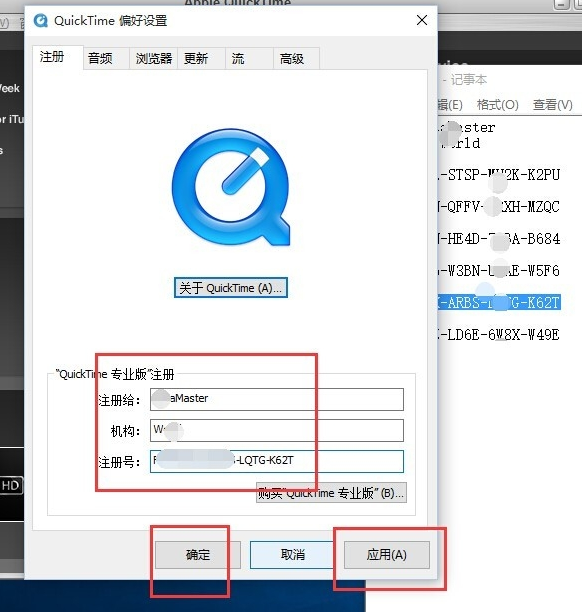Go to the 流 tab
The width and height of the screenshot is (582, 612).
249,59
